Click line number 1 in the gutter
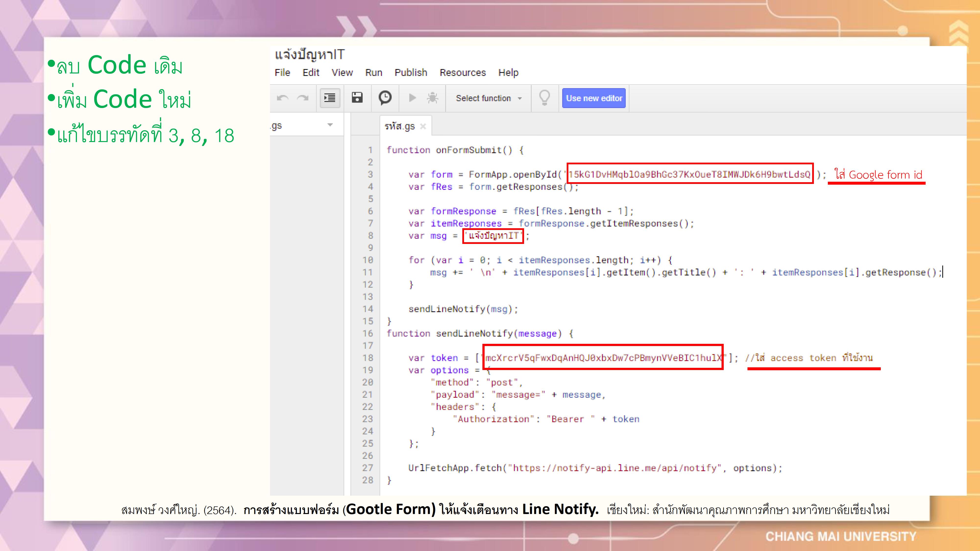This screenshot has width=980, height=551. pos(370,150)
